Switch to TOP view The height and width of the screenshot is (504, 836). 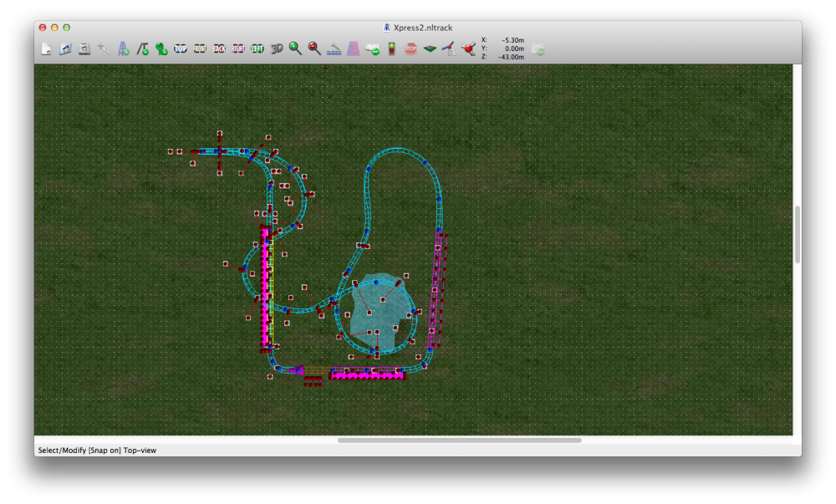[x=181, y=49]
